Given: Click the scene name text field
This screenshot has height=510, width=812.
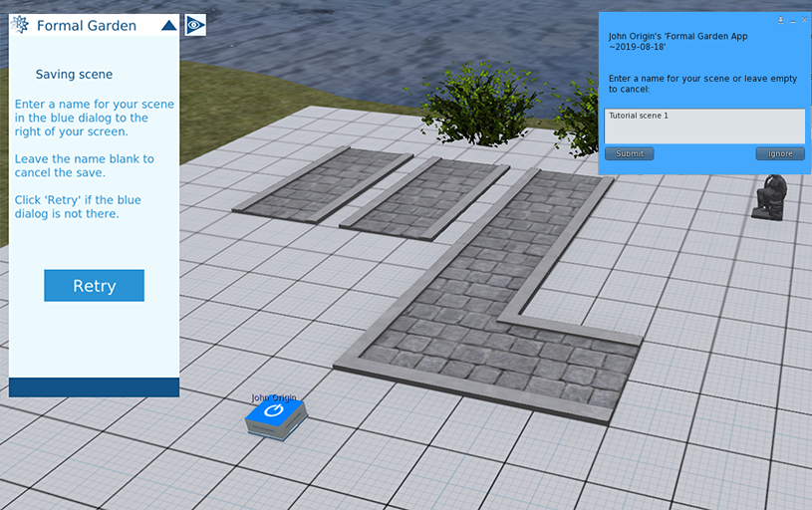Looking at the screenshot, I should click(704, 126).
